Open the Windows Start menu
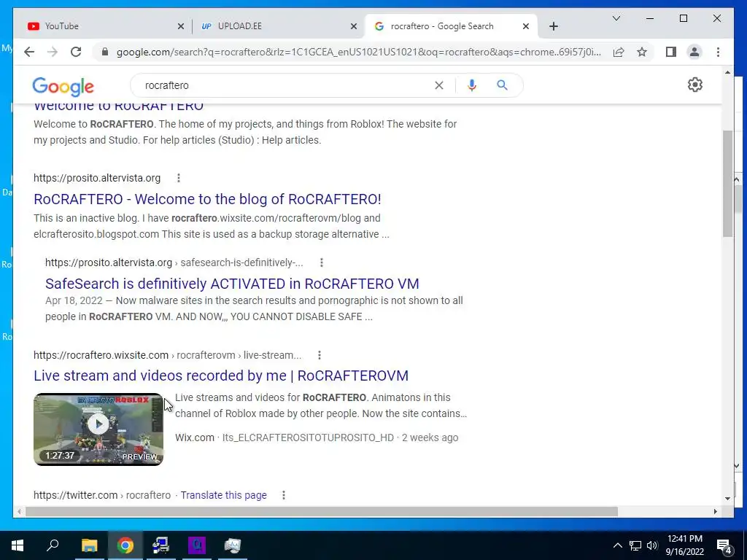The height and width of the screenshot is (560, 747). pyautogui.click(x=18, y=545)
